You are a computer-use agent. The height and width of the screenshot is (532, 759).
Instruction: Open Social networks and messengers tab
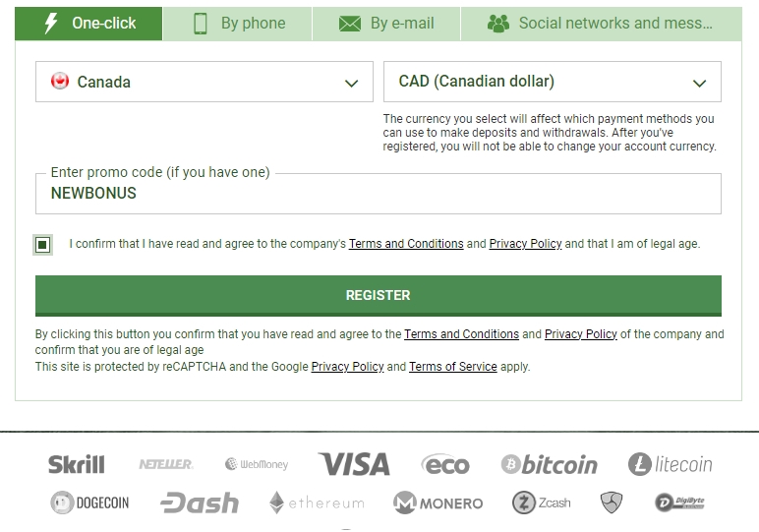[601, 24]
